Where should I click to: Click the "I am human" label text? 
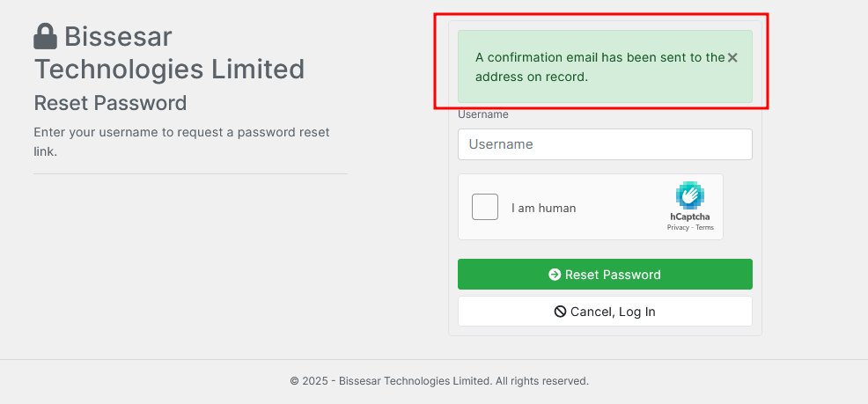click(x=544, y=208)
